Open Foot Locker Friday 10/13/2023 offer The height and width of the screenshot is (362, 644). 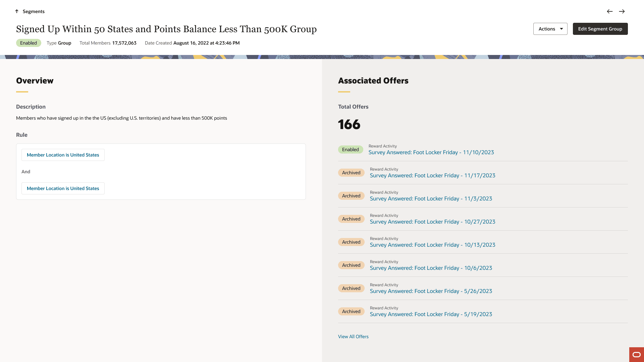pos(432,245)
